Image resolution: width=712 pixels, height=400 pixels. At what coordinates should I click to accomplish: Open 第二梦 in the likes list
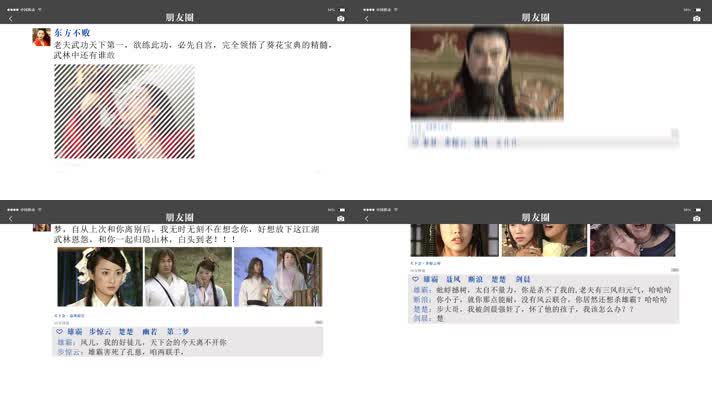[178, 332]
